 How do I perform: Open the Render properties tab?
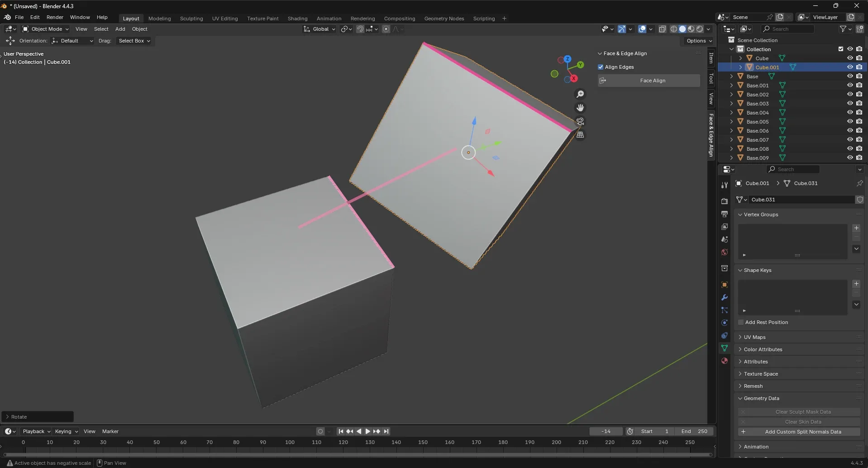click(725, 201)
